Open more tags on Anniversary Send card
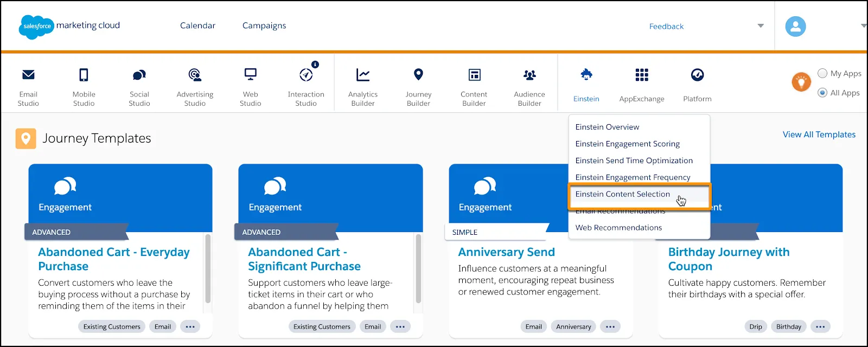 click(610, 326)
